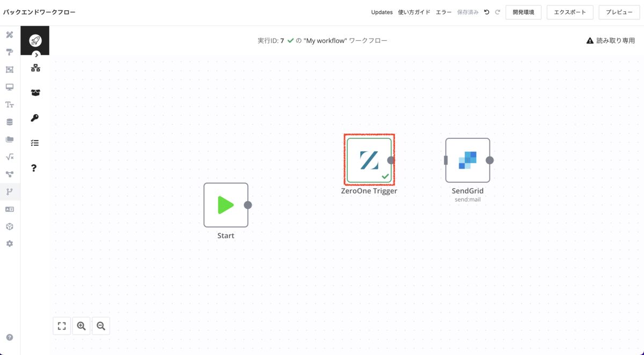Screen dimensions: 644x355
Task: Click the 読み取り専用 warning label
Action: click(611, 41)
